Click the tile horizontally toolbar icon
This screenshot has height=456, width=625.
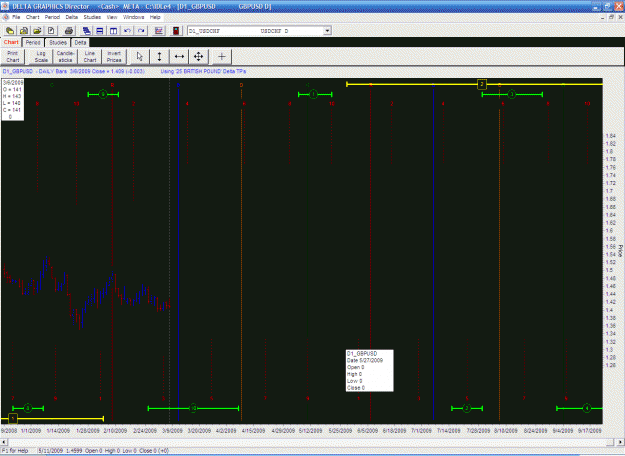(x=100, y=31)
